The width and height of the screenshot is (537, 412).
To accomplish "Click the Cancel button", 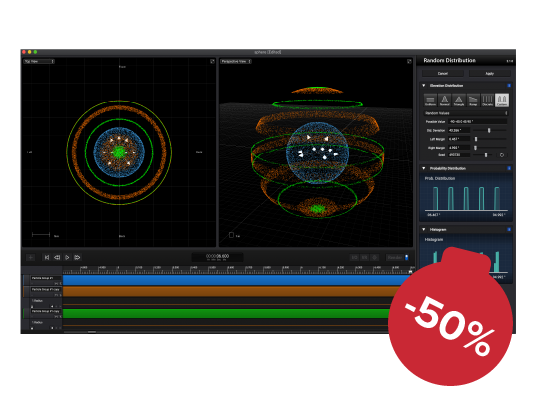I will coord(443,74).
